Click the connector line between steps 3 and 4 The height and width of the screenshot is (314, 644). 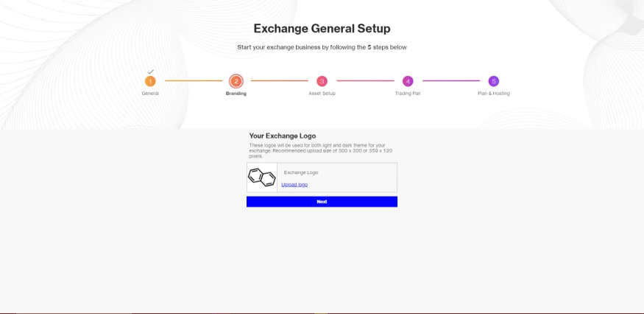pyautogui.click(x=364, y=81)
